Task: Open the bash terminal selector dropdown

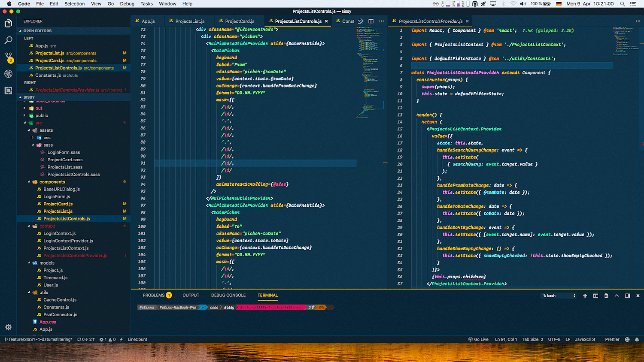Action: [x=559, y=296]
